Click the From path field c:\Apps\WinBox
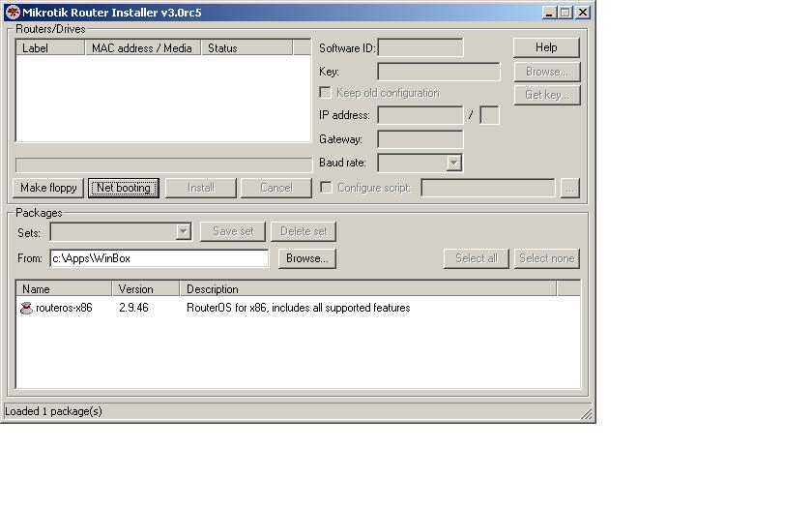Viewport: 812px width, 508px height. (159, 258)
